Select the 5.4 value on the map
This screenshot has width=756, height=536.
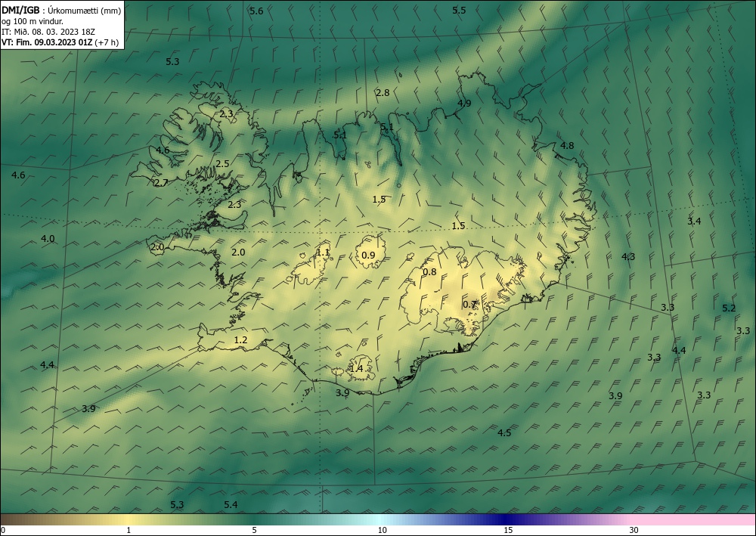pyautogui.click(x=231, y=505)
